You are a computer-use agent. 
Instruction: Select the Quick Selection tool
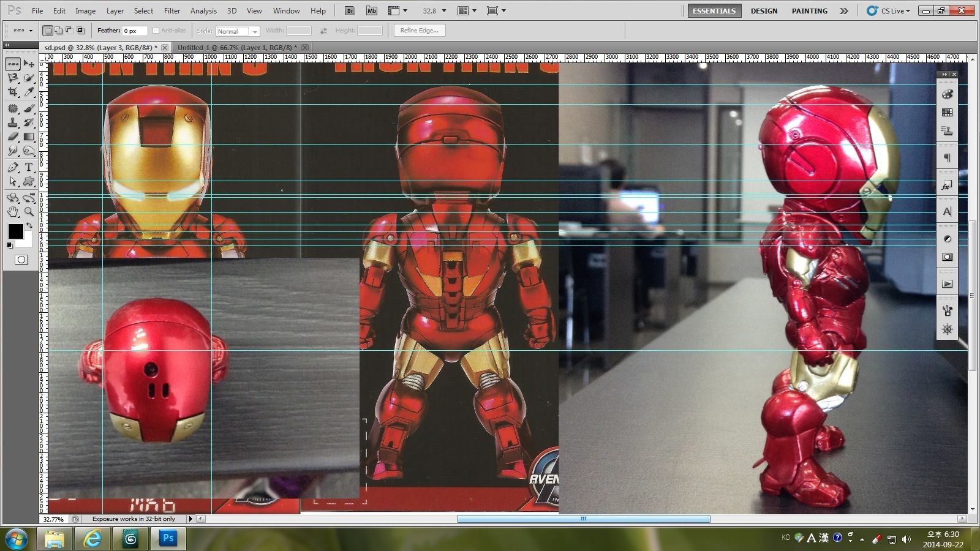29,78
